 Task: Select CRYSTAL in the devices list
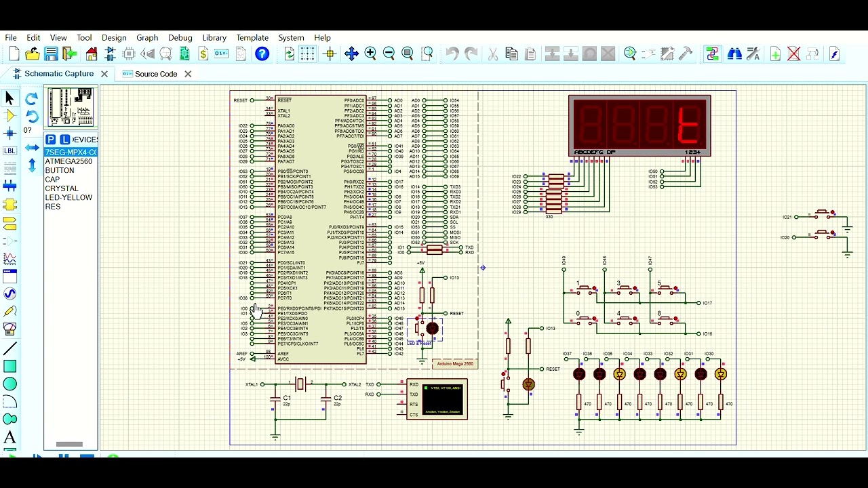click(x=62, y=188)
